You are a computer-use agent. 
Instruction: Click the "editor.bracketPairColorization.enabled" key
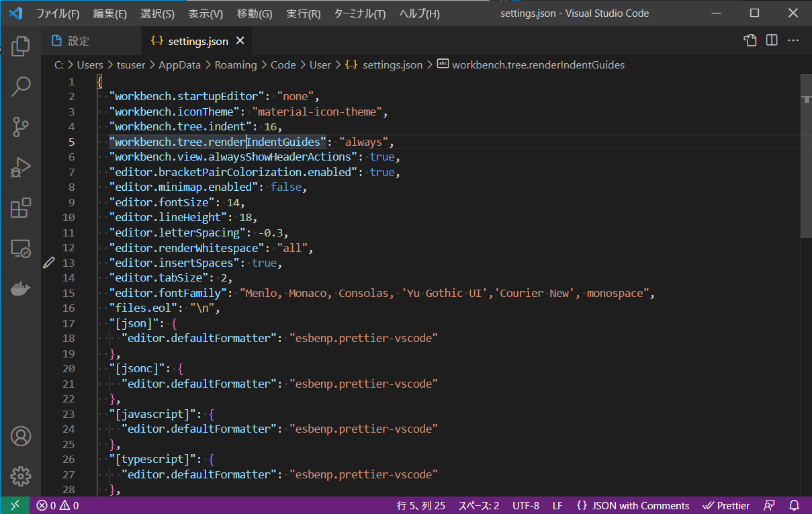[233, 172]
